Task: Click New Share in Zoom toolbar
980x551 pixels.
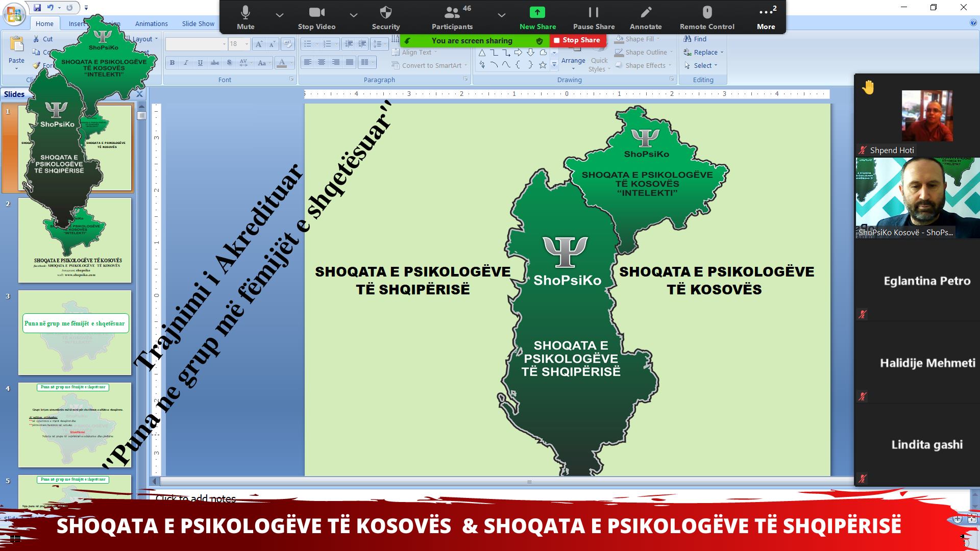Action: [537, 18]
